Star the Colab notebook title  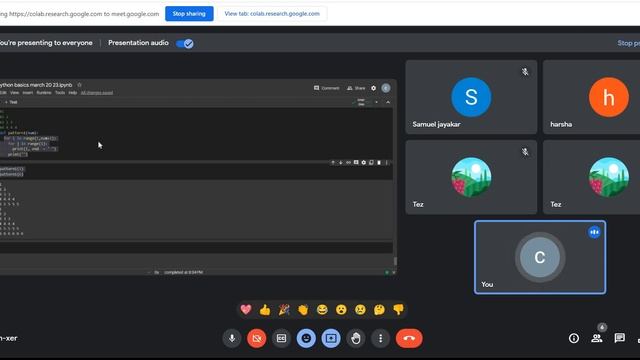[x=80, y=85]
